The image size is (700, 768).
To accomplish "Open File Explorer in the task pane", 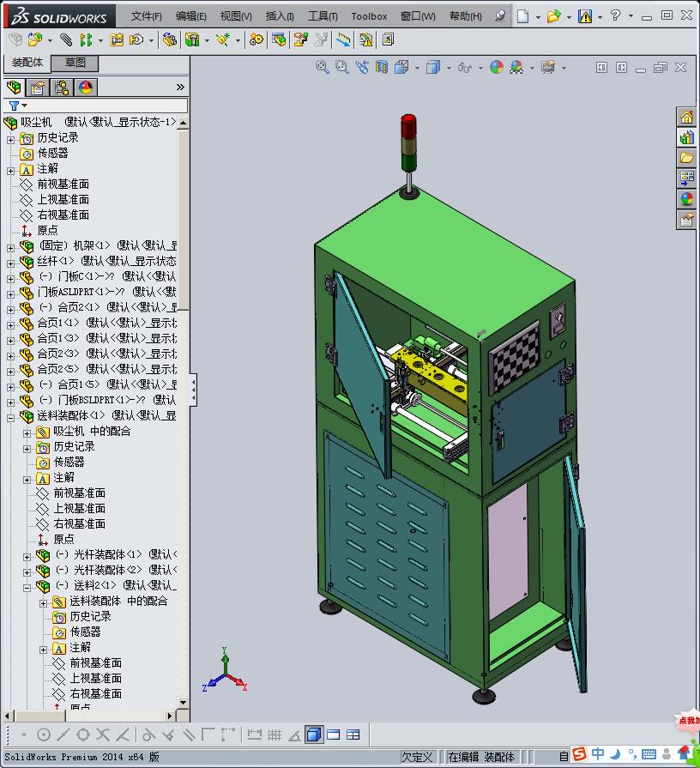I will click(686, 158).
